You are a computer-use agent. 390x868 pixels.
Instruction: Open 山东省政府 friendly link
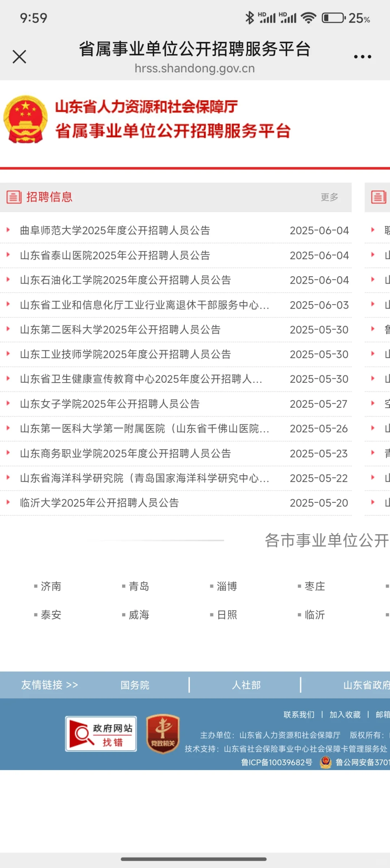366,685
